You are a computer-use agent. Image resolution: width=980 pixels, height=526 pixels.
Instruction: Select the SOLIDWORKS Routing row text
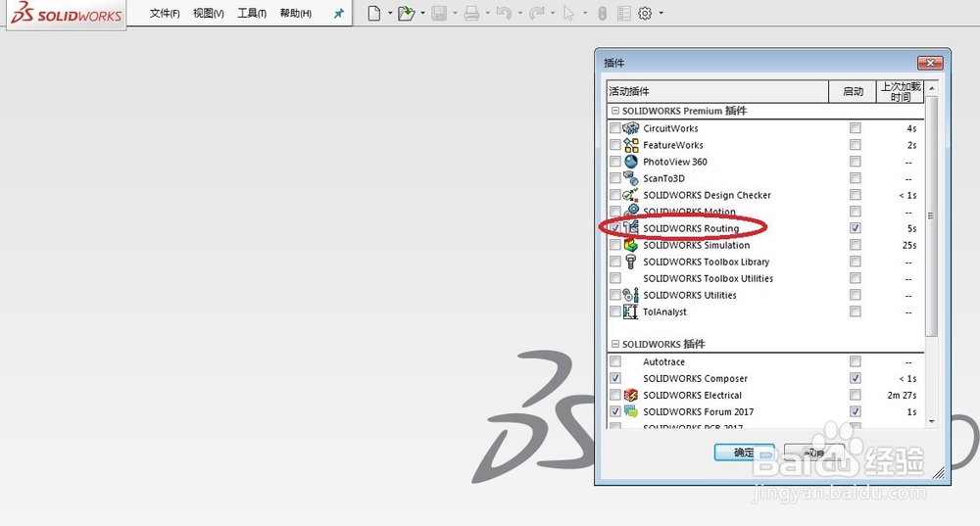pos(691,228)
